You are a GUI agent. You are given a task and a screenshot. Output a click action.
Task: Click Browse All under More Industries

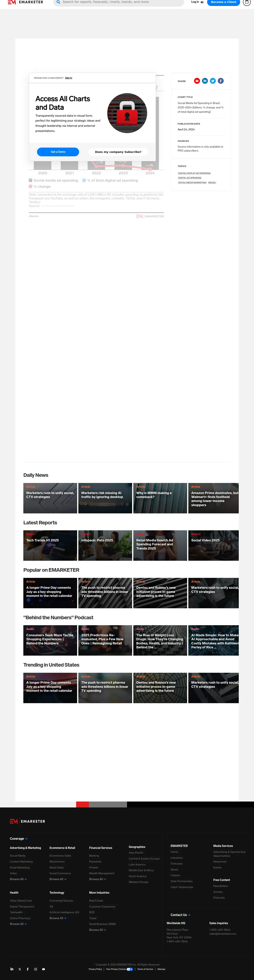[x=98, y=930]
